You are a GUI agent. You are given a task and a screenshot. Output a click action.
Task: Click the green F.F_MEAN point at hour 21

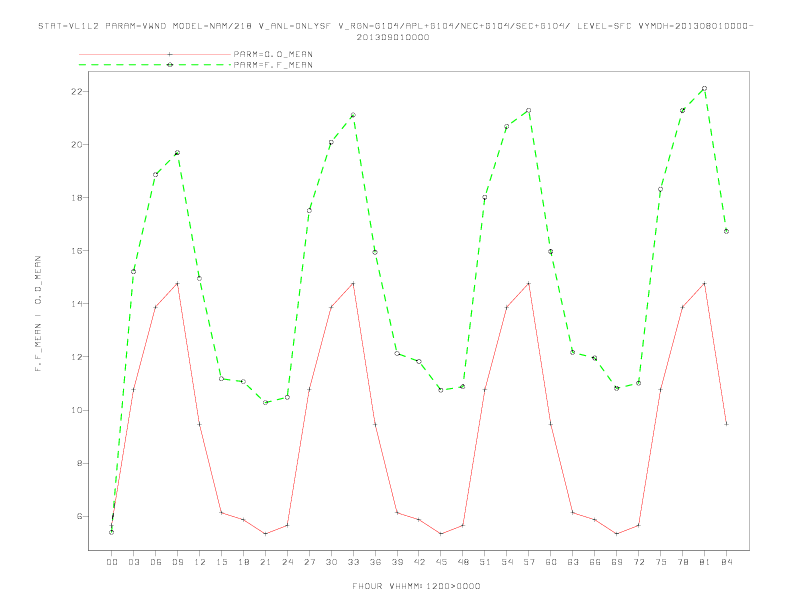pyautogui.click(x=265, y=402)
